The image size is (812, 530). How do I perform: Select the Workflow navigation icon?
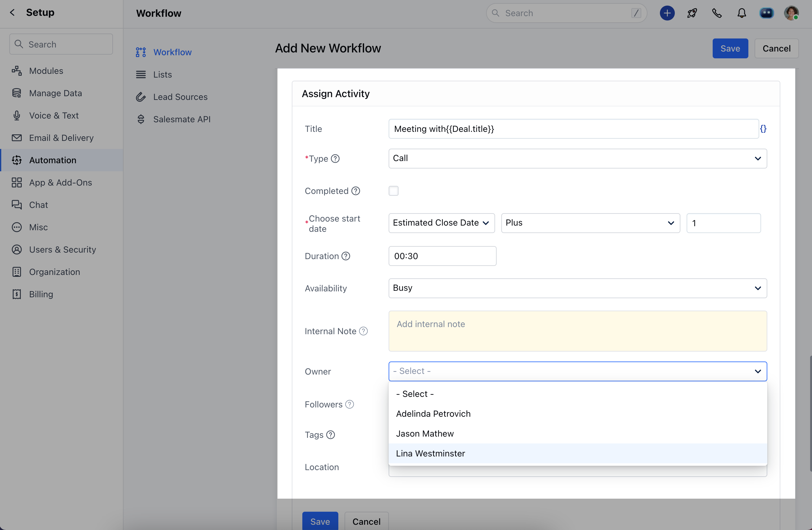[141, 52]
